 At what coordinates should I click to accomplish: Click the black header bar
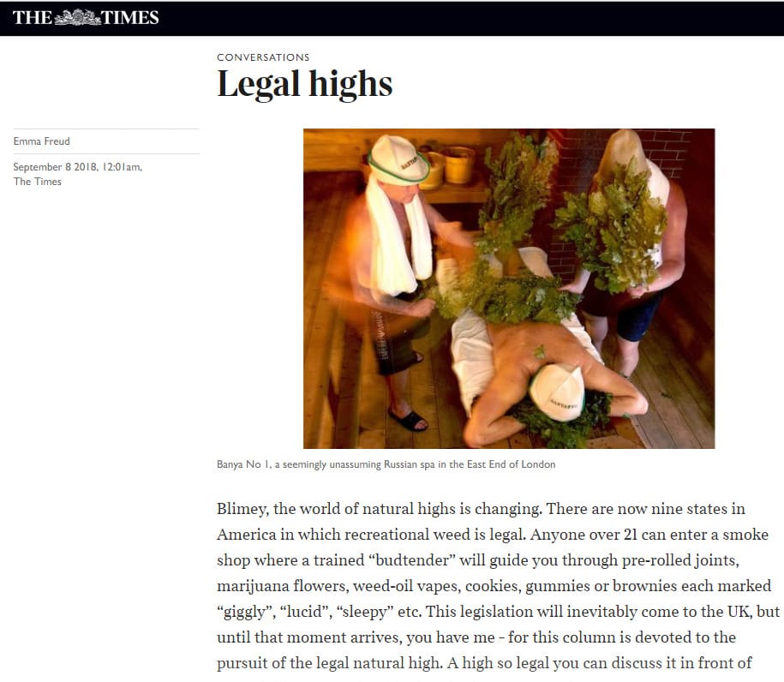tap(392, 18)
